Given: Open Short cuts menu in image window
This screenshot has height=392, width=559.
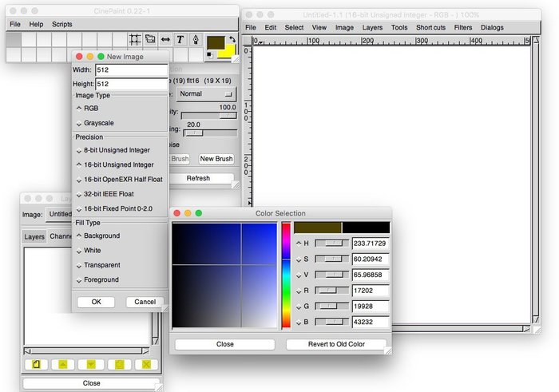Looking at the screenshot, I should pos(430,27).
